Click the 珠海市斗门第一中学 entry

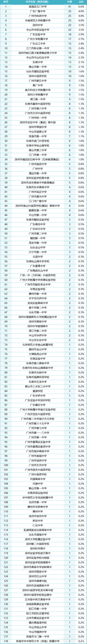(x=38, y=636)
